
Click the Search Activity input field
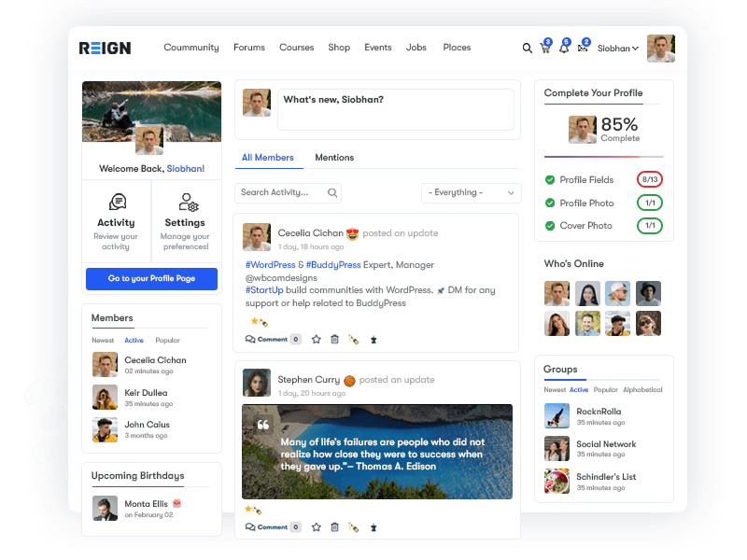[x=282, y=192]
